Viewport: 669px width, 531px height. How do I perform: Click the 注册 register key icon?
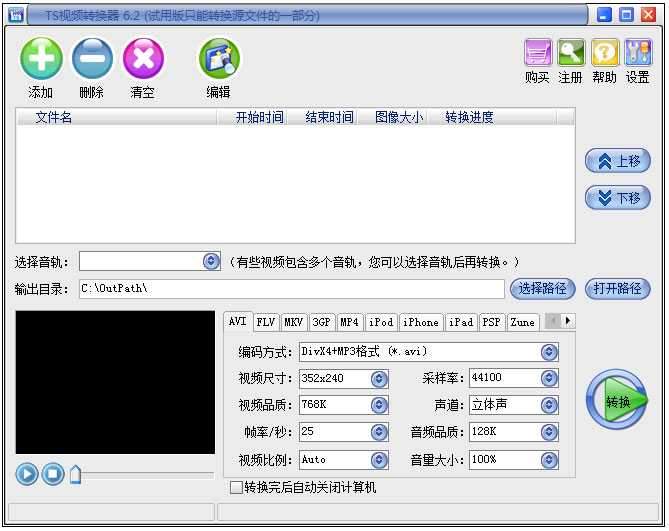[571, 53]
